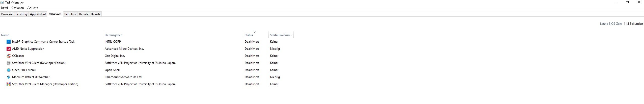The width and height of the screenshot is (644, 104).
Task: Click the Task-Manager title bar icon
Action: pos(2,3)
